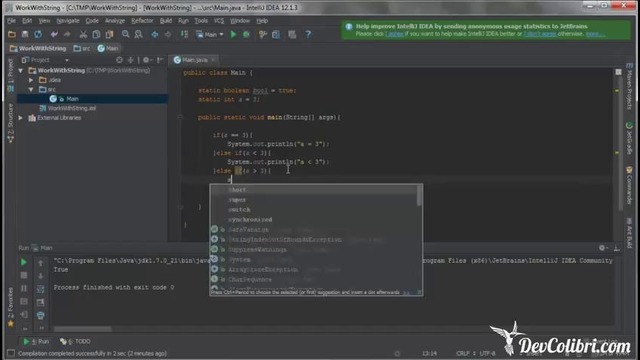640x360 pixels.
Task: Toggle soft wraps in Run panel
Action: (x=40, y=289)
